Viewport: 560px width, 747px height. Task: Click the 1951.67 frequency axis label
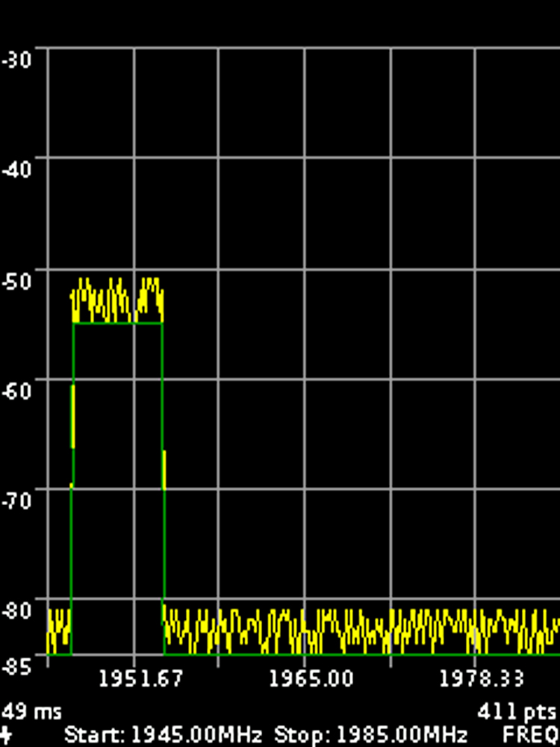pos(142,679)
